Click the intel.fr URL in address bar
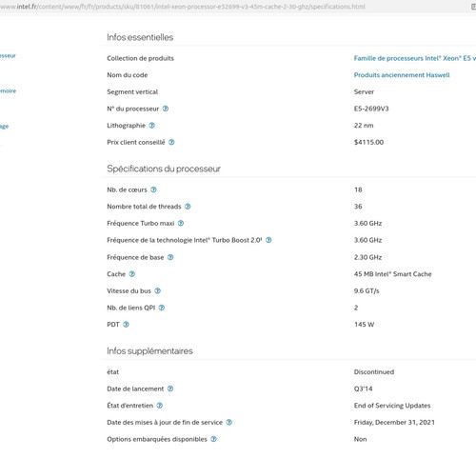This screenshot has width=476, height=459. tap(183, 7)
